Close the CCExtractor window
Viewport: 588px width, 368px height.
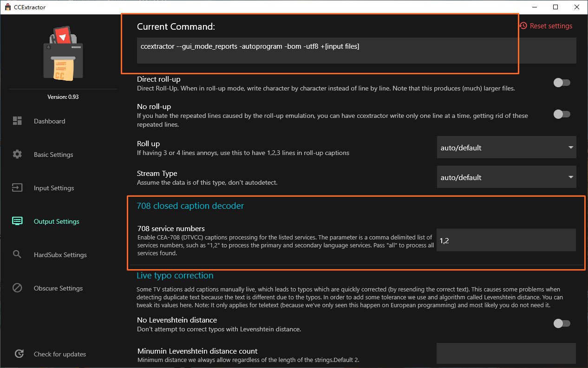pyautogui.click(x=577, y=7)
